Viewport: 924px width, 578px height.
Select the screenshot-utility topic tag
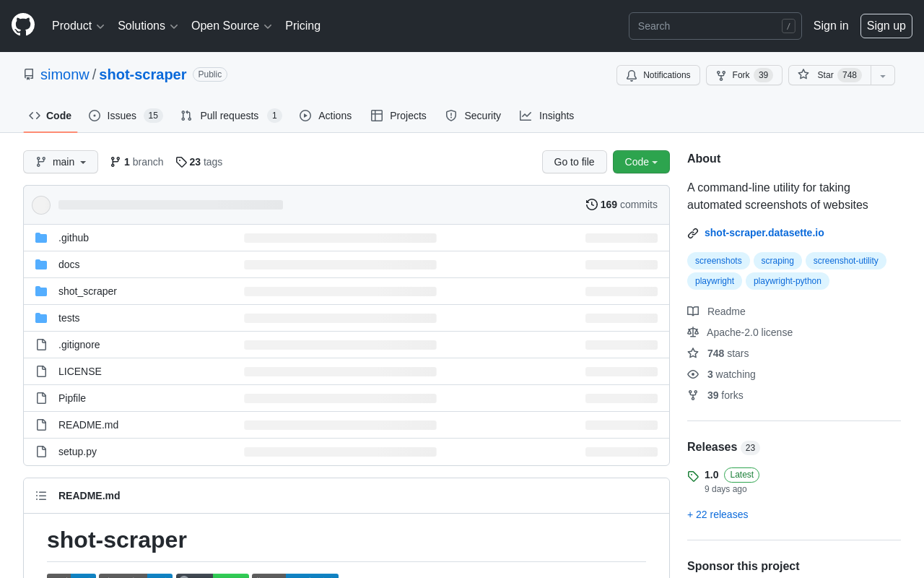pyautogui.click(x=846, y=261)
